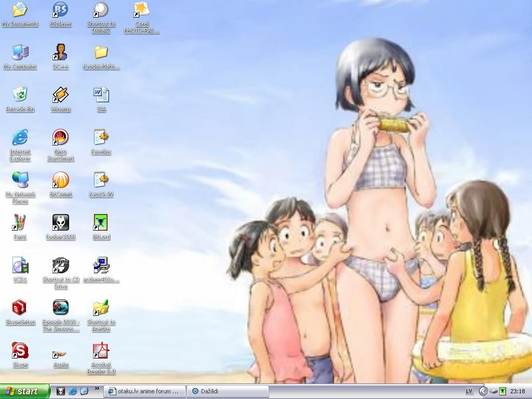The height and width of the screenshot is (399, 532).
Task: Expand the quick launch overflow chevron
Action: click(x=97, y=389)
